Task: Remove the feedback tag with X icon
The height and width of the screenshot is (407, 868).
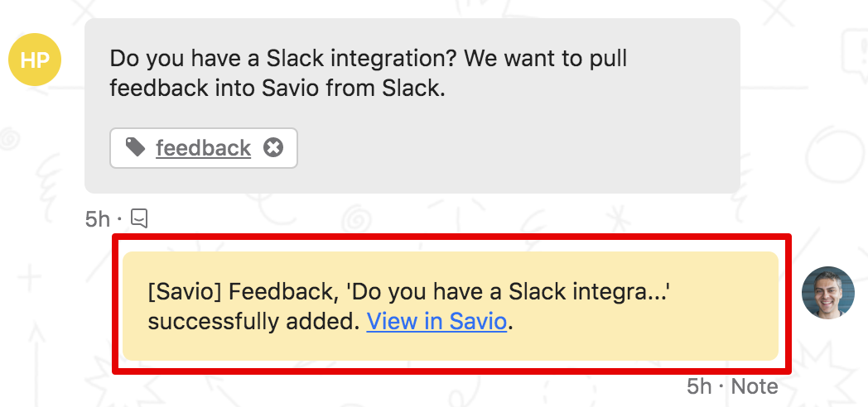Action: point(273,147)
